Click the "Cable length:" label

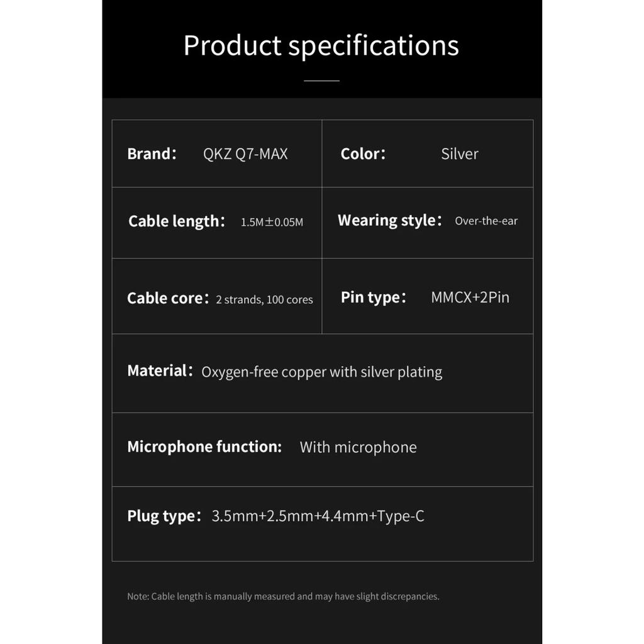click(176, 221)
